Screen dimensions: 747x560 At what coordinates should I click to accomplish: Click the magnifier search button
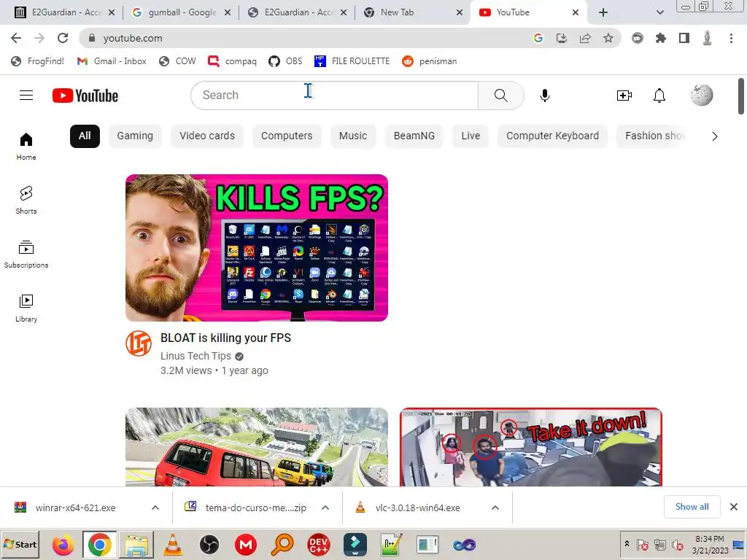[x=500, y=96]
